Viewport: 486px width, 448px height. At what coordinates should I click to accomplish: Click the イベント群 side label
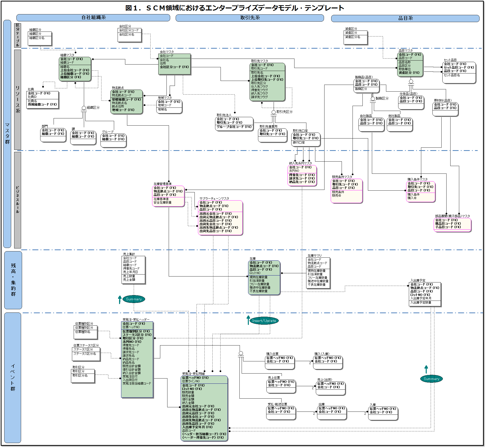coord(13,377)
